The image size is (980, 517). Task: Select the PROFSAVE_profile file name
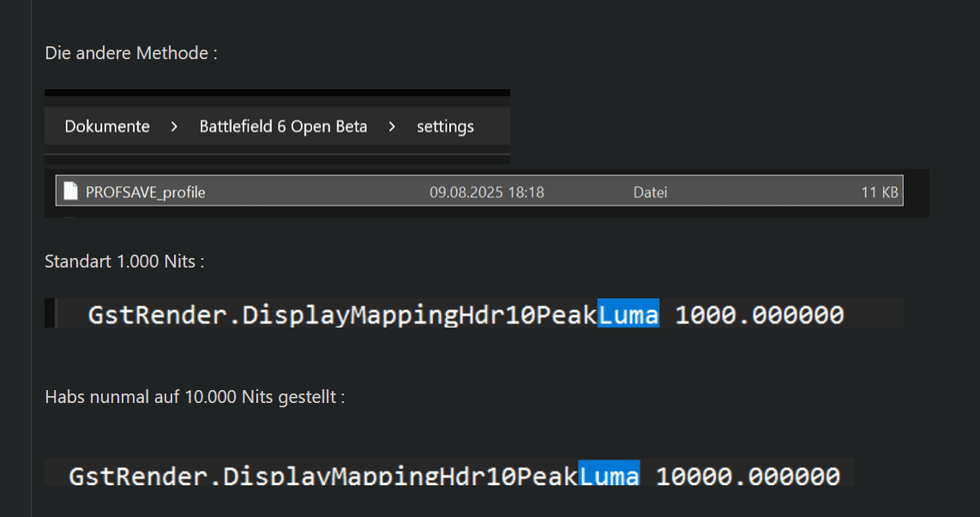(146, 192)
